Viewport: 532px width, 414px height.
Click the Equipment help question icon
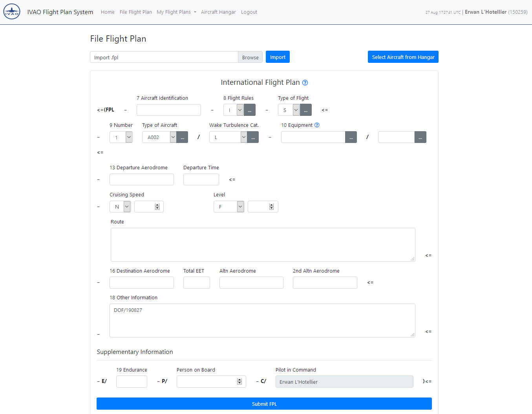317,125
